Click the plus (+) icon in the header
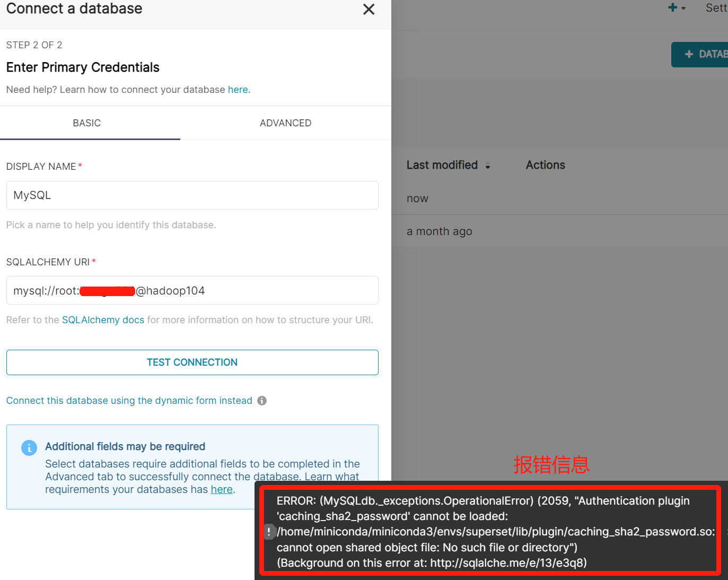The height and width of the screenshot is (580, 728). [672, 7]
